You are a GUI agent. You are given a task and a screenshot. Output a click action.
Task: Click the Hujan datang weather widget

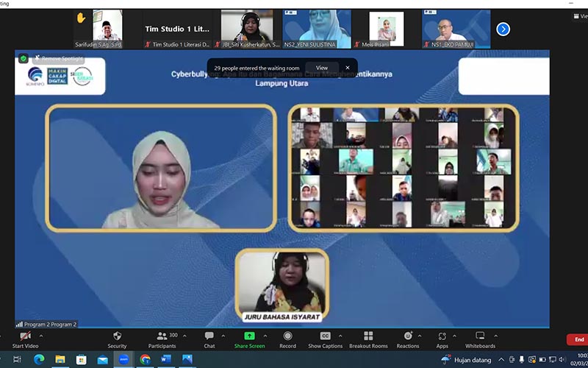click(466, 360)
